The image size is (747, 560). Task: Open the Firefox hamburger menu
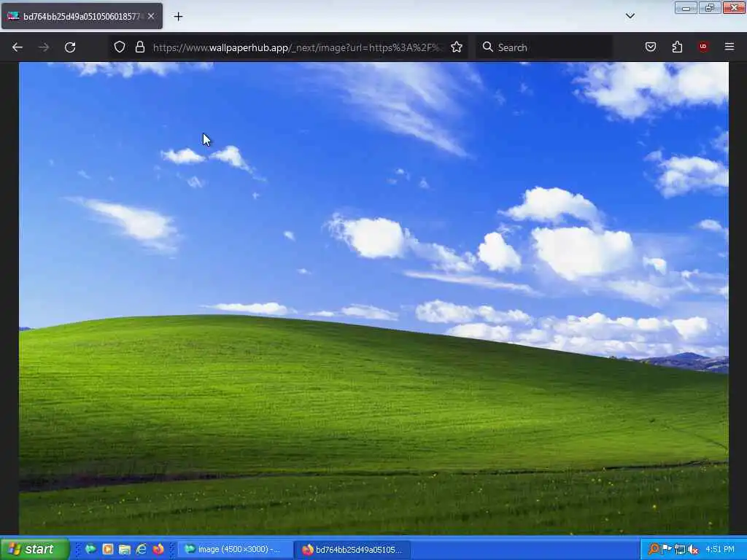pyautogui.click(x=729, y=47)
